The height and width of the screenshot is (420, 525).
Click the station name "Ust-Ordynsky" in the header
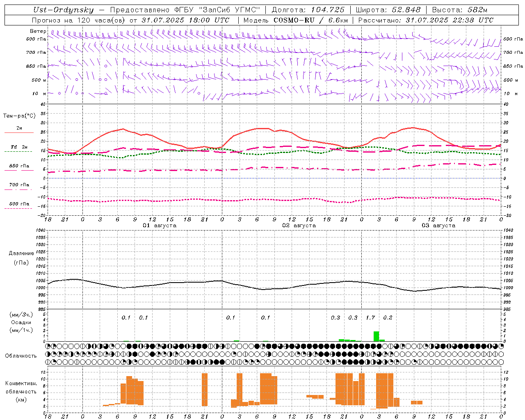(x=63, y=10)
